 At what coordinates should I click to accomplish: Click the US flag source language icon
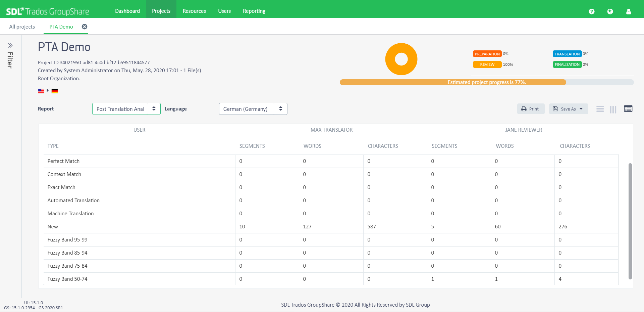(x=41, y=91)
